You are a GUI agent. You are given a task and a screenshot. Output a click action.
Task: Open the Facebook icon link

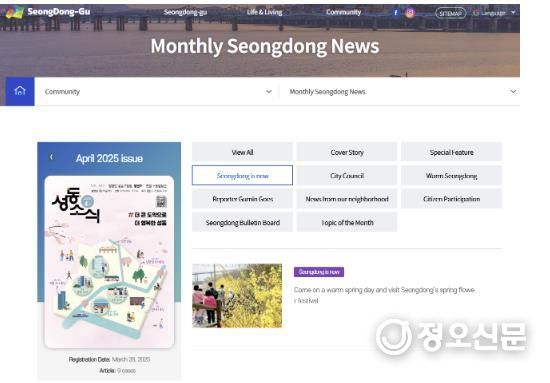point(395,13)
